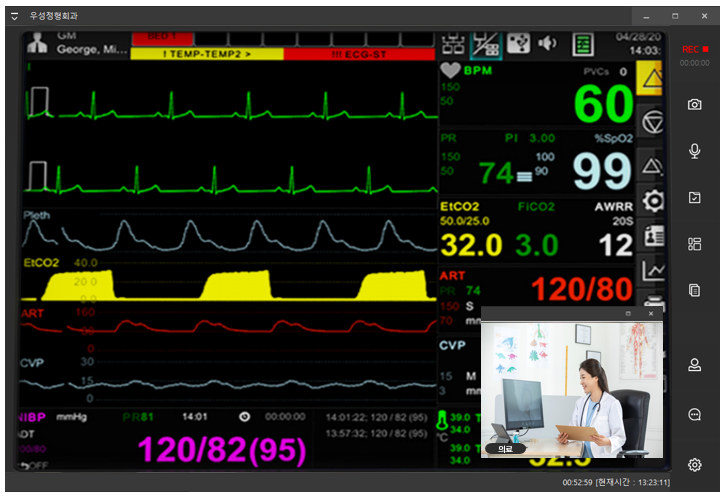The height and width of the screenshot is (497, 725).
Task: Close the doctor video popup
Action: [651, 313]
